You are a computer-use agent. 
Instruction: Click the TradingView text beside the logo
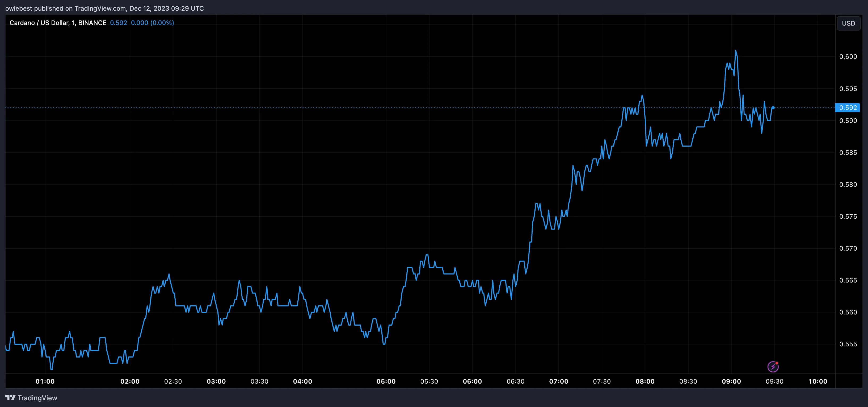38,398
